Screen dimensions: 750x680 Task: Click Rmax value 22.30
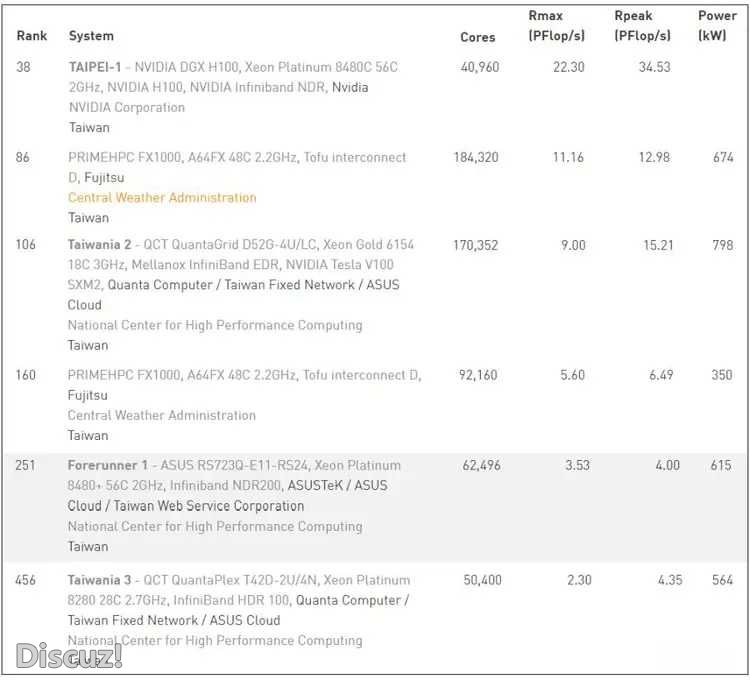(569, 67)
